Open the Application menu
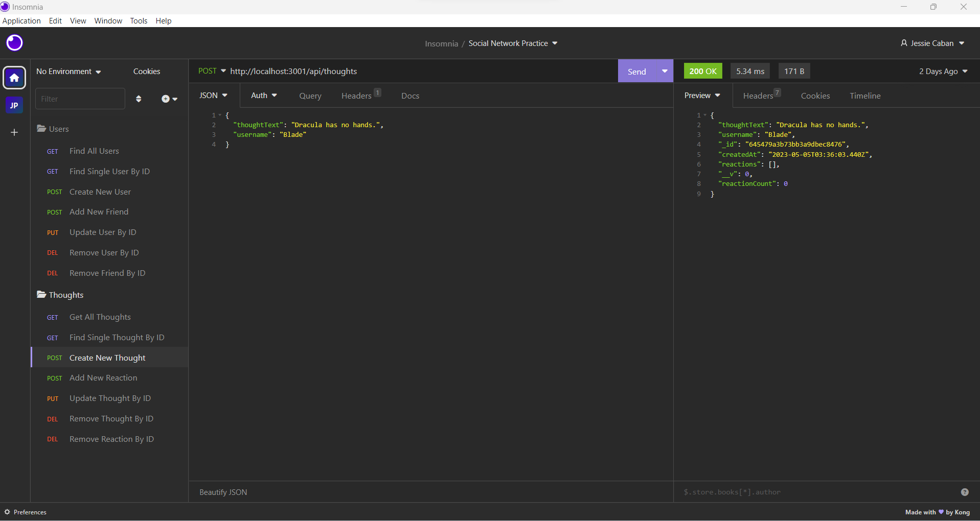This screenshot has width=980, height=521. (21, 21)
